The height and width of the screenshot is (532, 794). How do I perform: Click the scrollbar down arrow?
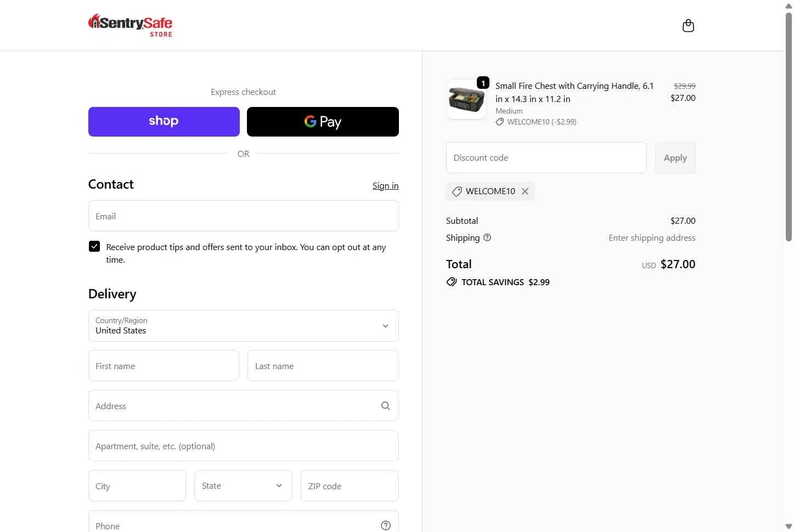pos(789,527)
